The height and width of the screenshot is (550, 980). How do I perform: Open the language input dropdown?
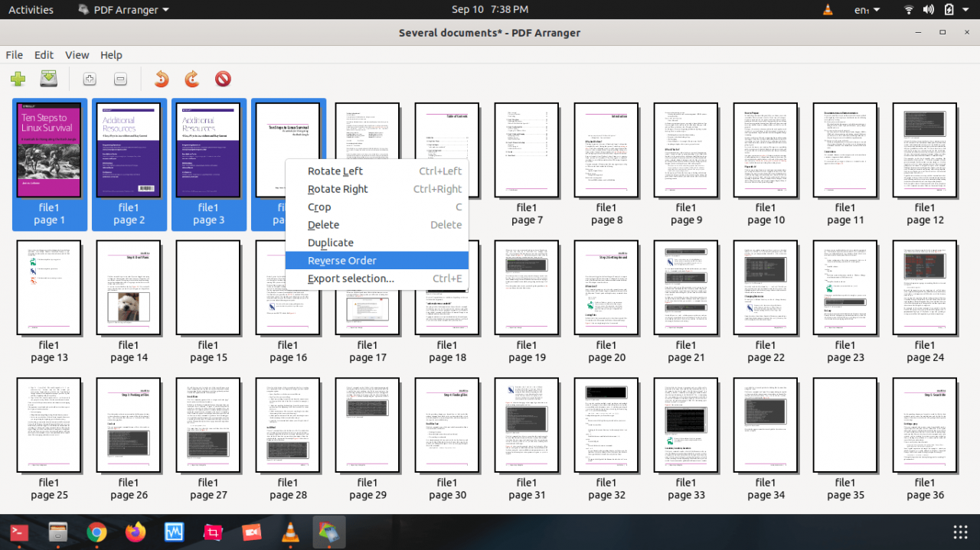867,10
